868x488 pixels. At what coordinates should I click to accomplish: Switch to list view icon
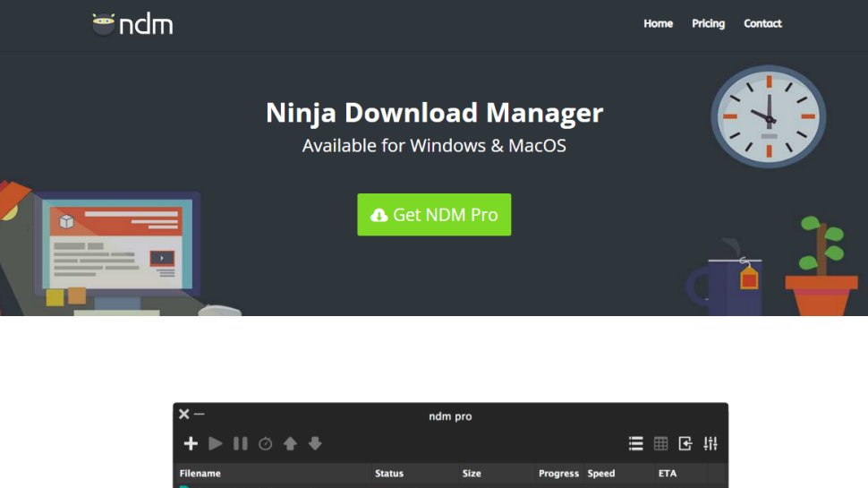(x=635, y=443)
